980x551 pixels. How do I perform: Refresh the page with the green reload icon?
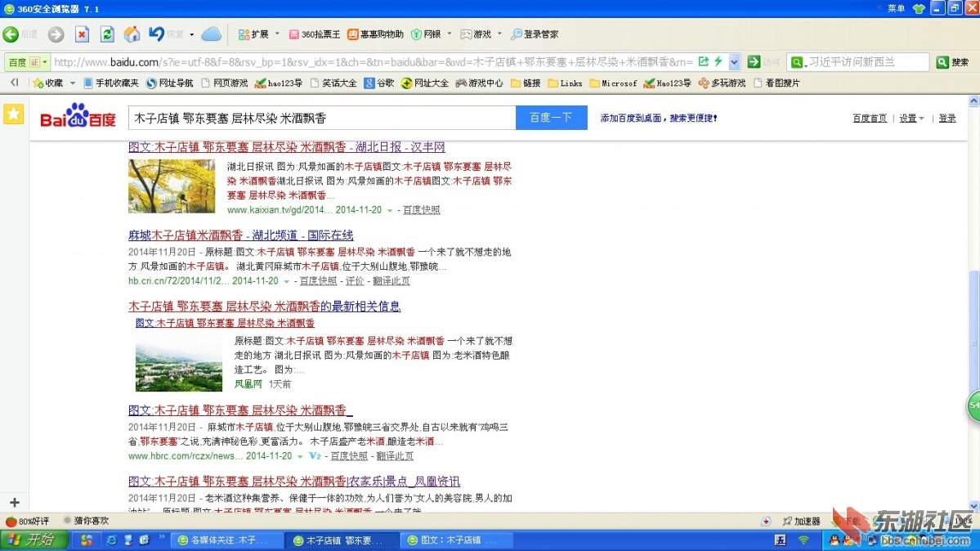(x=107, y=34)
